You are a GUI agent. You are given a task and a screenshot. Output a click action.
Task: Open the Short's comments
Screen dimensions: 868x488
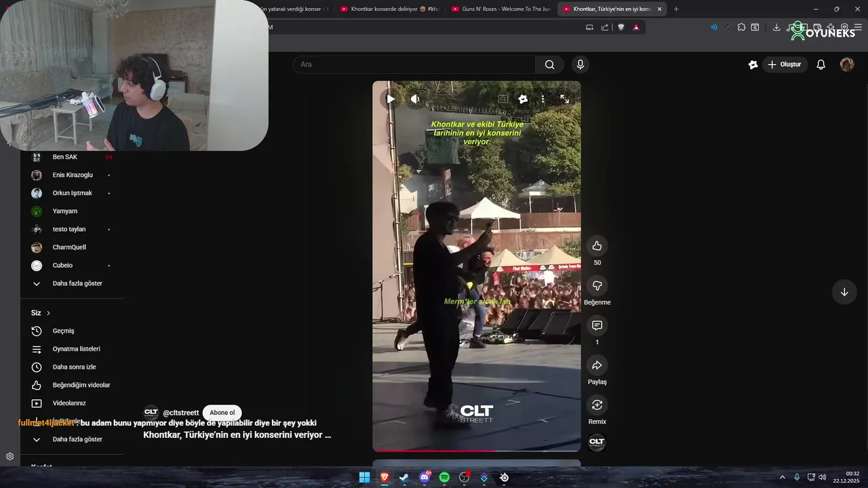597,325
